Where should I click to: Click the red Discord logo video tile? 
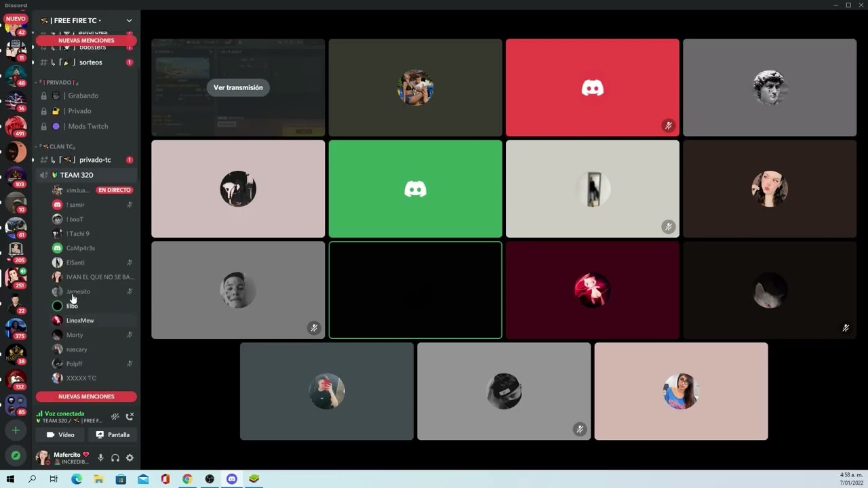(x=592, y=87)
